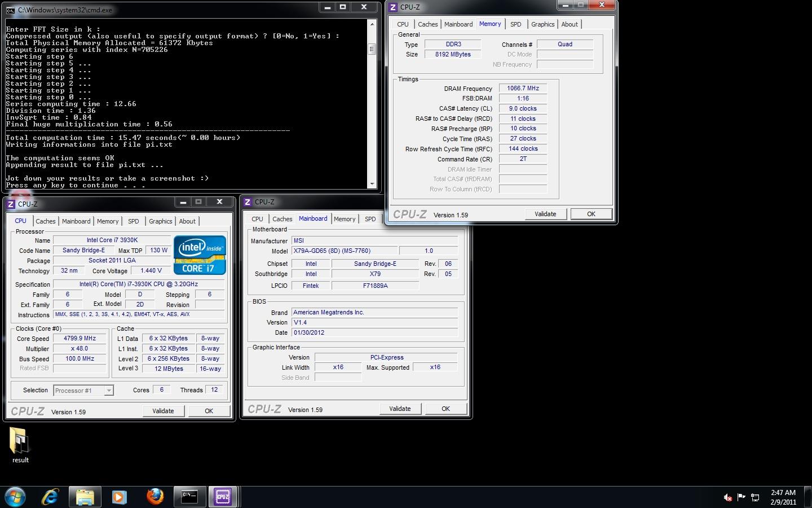The width and height of the screenshot is (812, 508).
Task: Select Caches tab in Mainboard window
Action: click(283, 219)
